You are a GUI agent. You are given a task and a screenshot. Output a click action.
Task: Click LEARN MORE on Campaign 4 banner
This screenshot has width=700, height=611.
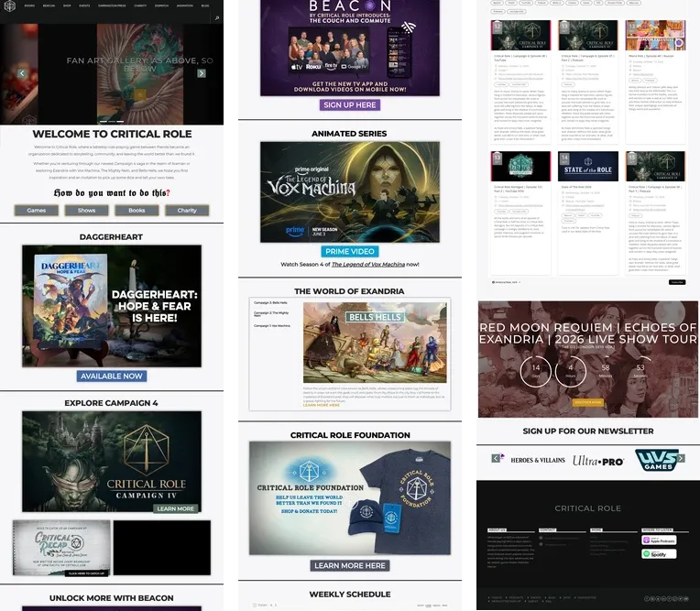point(175,508)
